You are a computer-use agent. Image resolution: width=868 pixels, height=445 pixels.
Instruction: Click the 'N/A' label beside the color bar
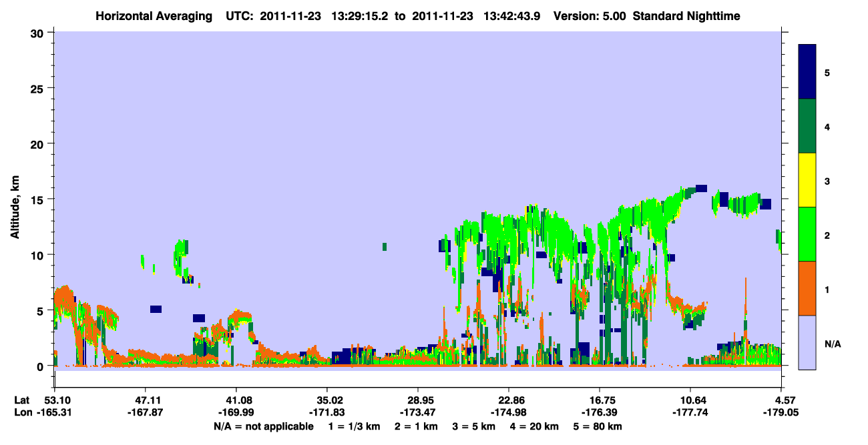click(x=833, y=344)
